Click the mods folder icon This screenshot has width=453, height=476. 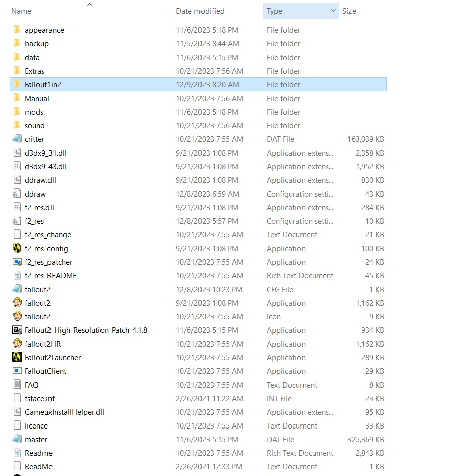[17, 112]
